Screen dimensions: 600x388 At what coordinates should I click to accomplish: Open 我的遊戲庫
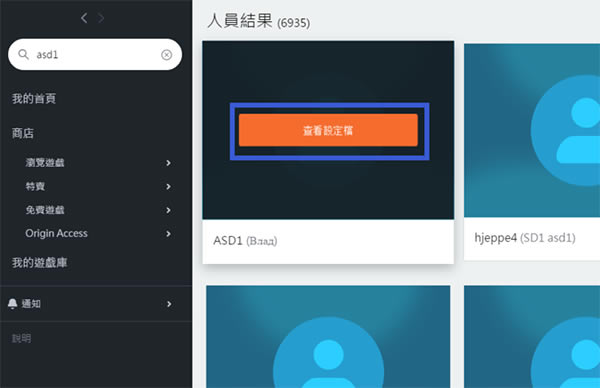pyautogui.click(x=39, y=262)
